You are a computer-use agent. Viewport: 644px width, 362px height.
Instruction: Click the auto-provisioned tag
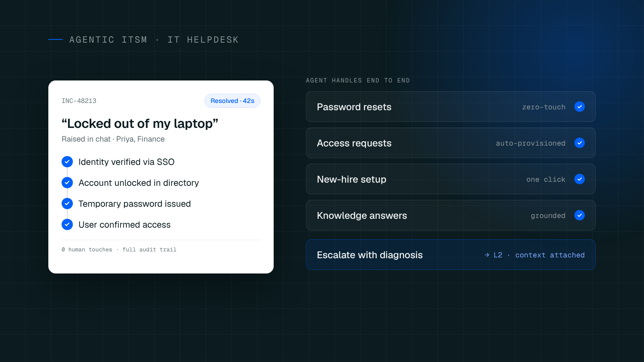[x=530, y=143]
